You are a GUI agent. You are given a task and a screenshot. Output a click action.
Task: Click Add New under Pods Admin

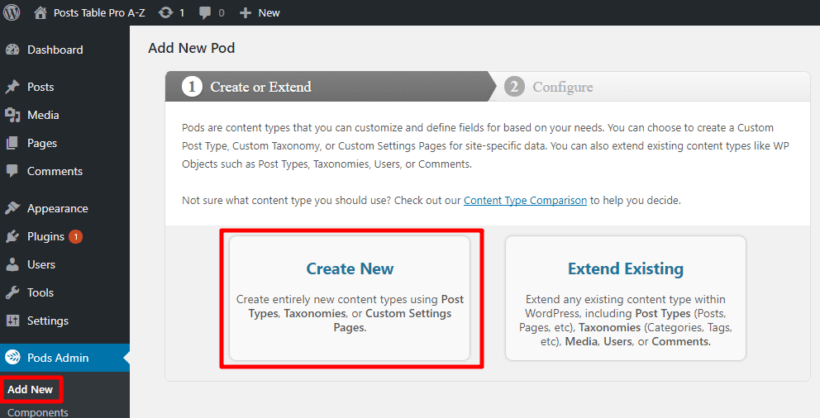30,389
